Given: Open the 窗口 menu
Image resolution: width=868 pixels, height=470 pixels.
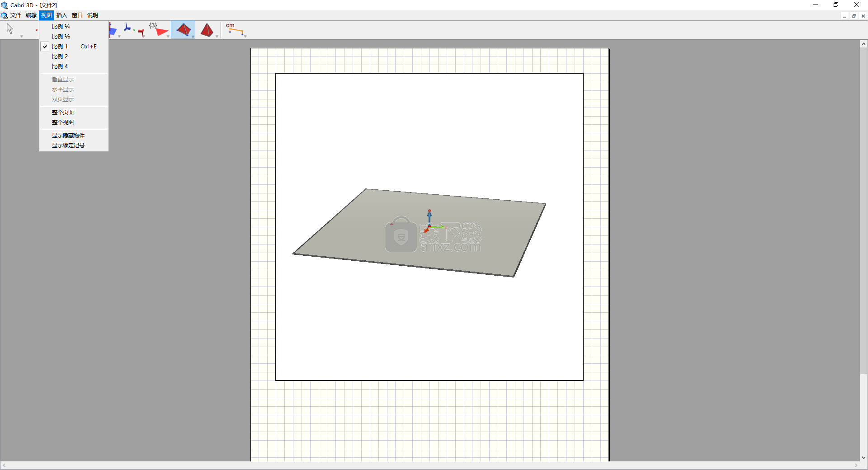Looking at the screenshot, I should pyautogui.click(x=77, y=15).
